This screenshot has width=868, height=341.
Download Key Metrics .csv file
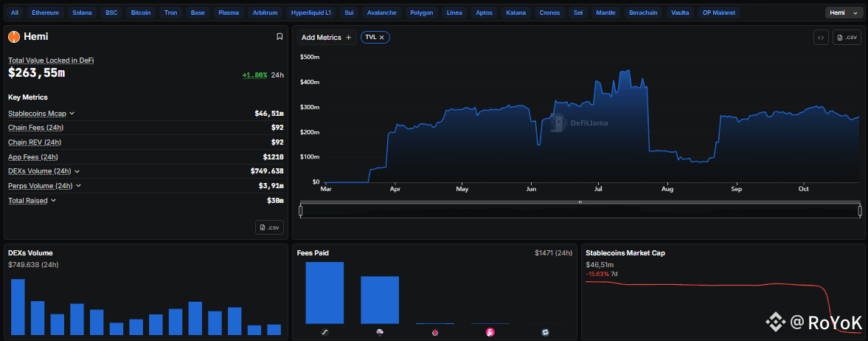[x=269, y=227]
